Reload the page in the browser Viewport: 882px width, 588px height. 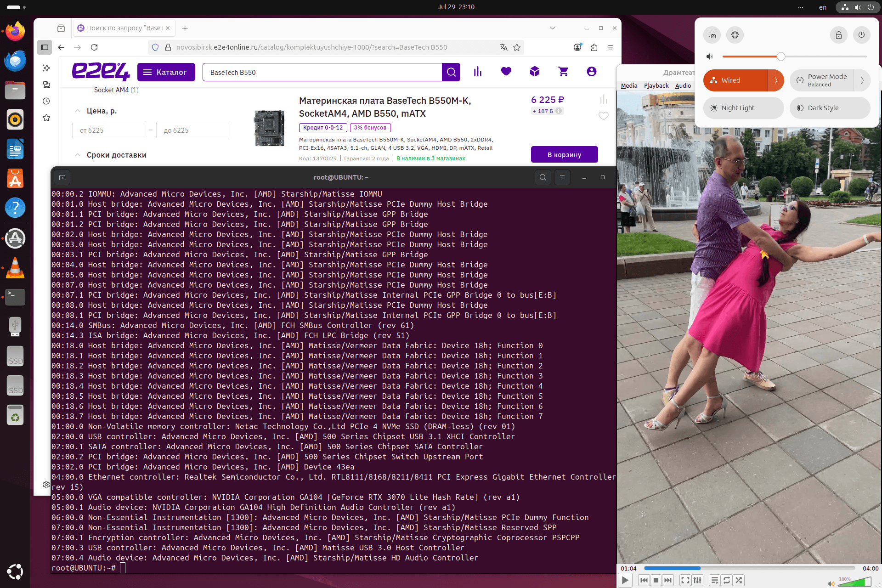pyautogui.click(x=94, y=47)
